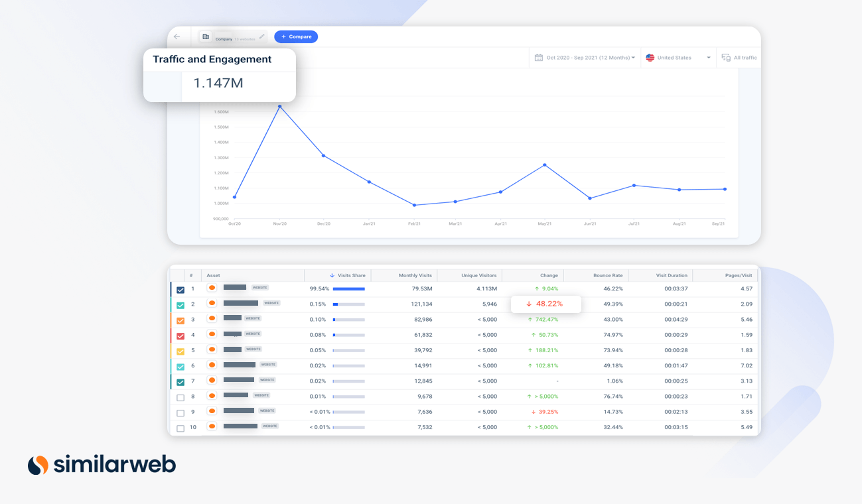Check the checkbox for row 10
Image resolution: width=862 pixels, height=504 pixels.
pyautogui.click(x=180, y=428)
